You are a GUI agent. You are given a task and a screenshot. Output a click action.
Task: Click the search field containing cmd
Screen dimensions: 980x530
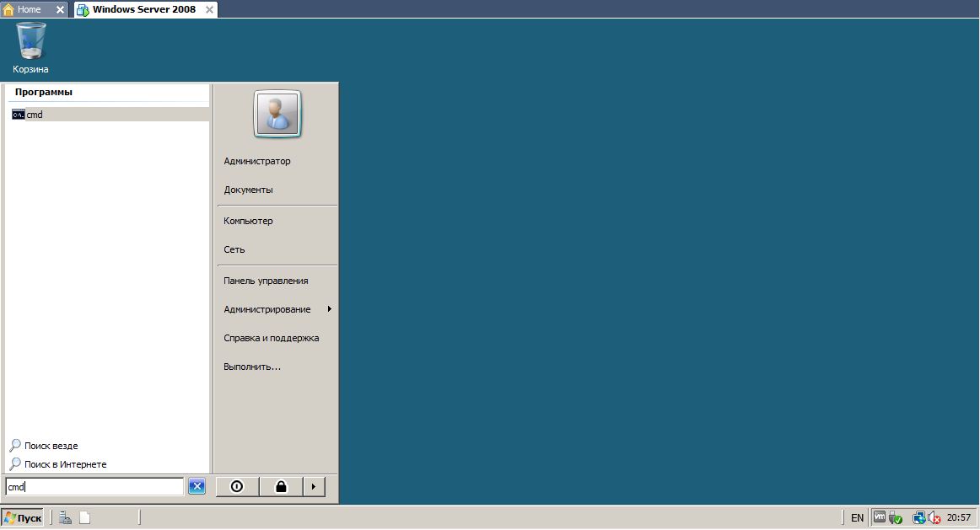point(94,487)
